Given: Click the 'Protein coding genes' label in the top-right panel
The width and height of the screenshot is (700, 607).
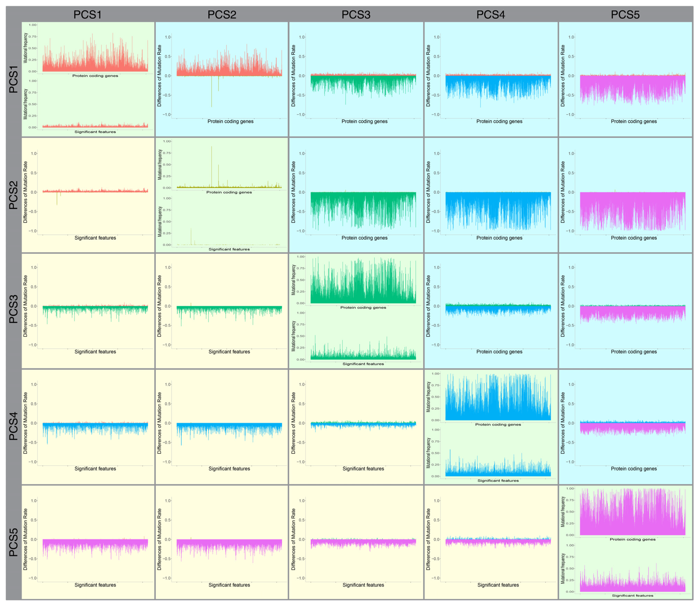Looking at the screenshot, I should (x=634, y=121).
